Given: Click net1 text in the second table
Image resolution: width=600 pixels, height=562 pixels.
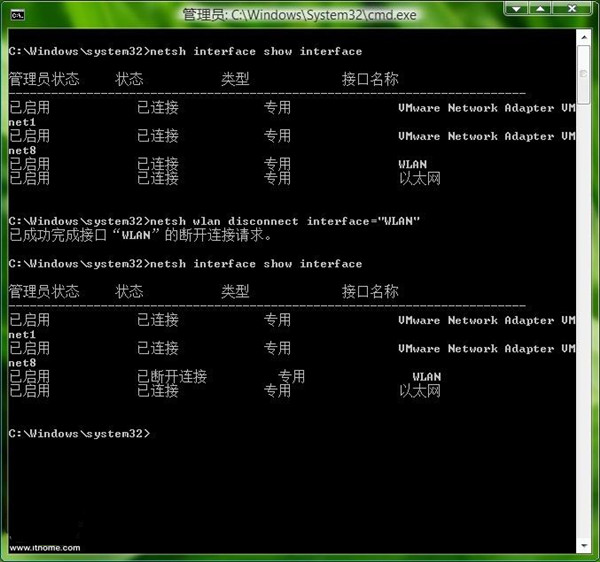Looking at the screenshot, I should (x=21, y=335).
